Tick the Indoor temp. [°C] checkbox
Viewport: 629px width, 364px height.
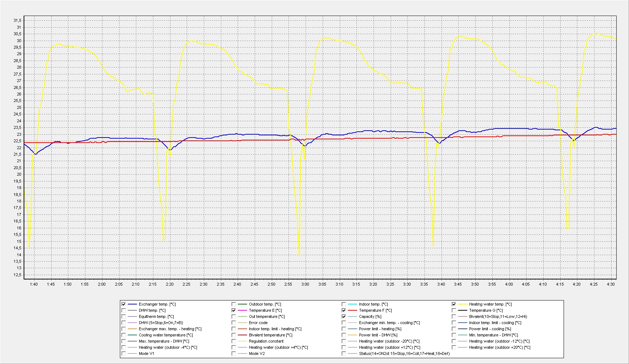click(x=344, y=304)
